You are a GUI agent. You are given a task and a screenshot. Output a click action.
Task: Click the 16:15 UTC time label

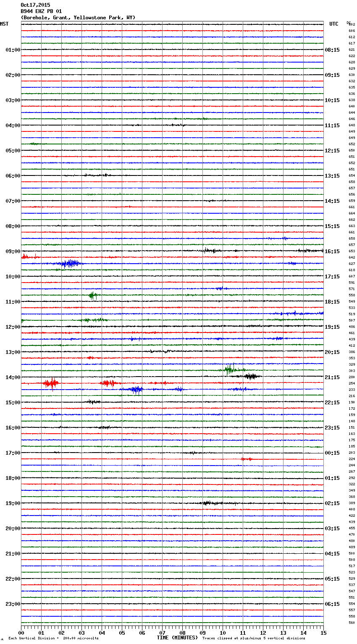332,251
